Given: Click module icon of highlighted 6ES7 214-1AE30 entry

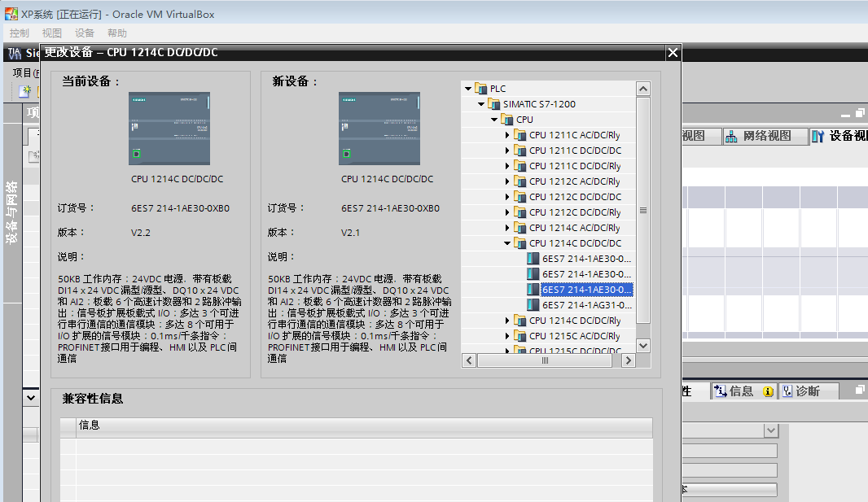Looking at the screenshot, I should [533, 289].
